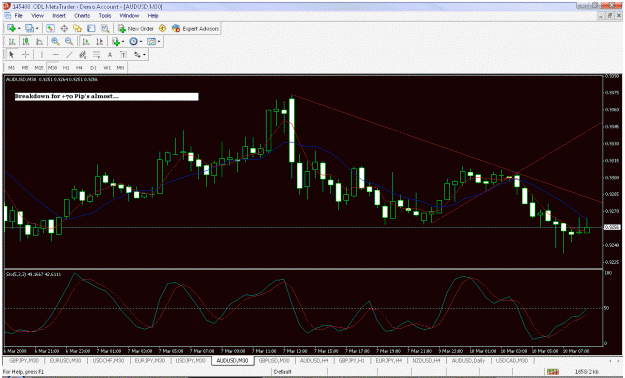625x378 pixels.
Task: Select the Text tool A icon
Action: point(110,54)
